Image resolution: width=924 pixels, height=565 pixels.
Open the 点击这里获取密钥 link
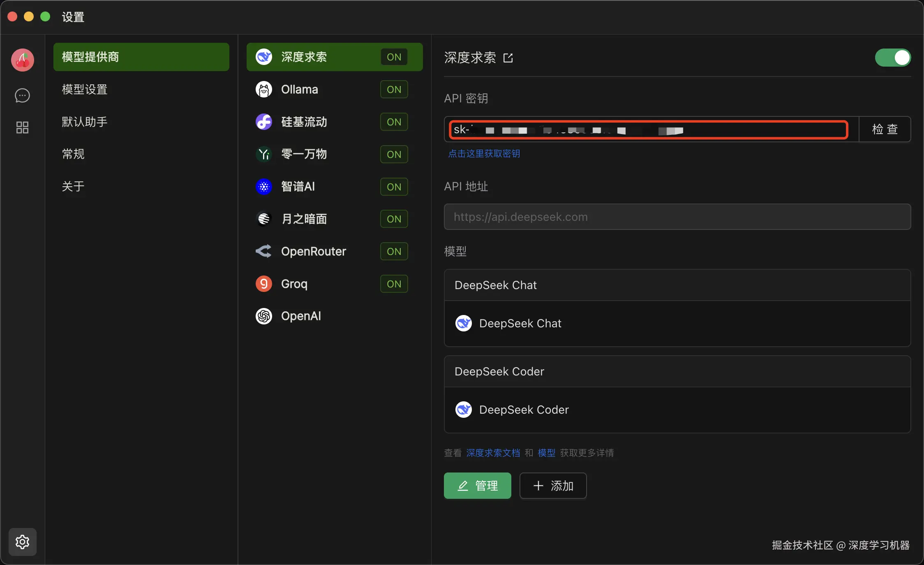[x=484, y=153]
